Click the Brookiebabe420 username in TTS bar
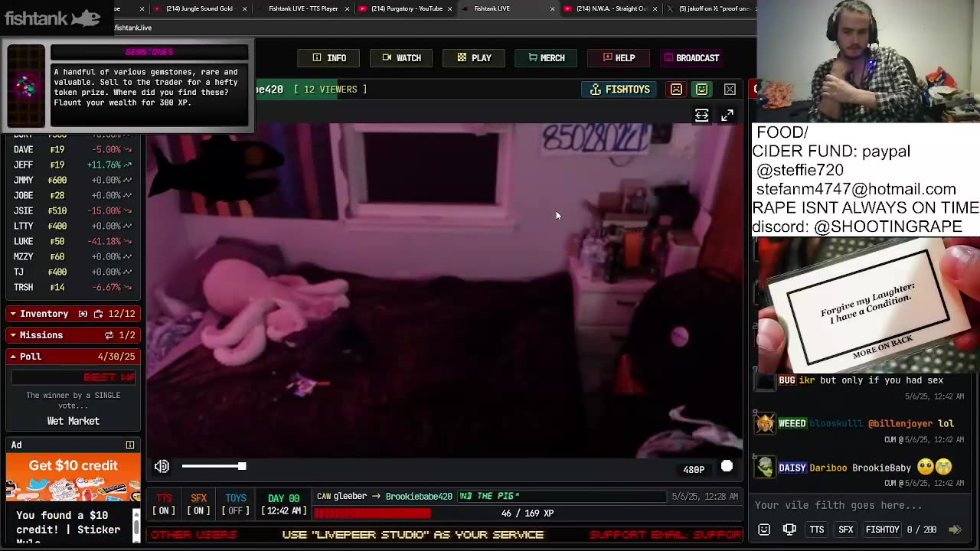The height and width of the screenshot is (551, 980). pos(419,497)
